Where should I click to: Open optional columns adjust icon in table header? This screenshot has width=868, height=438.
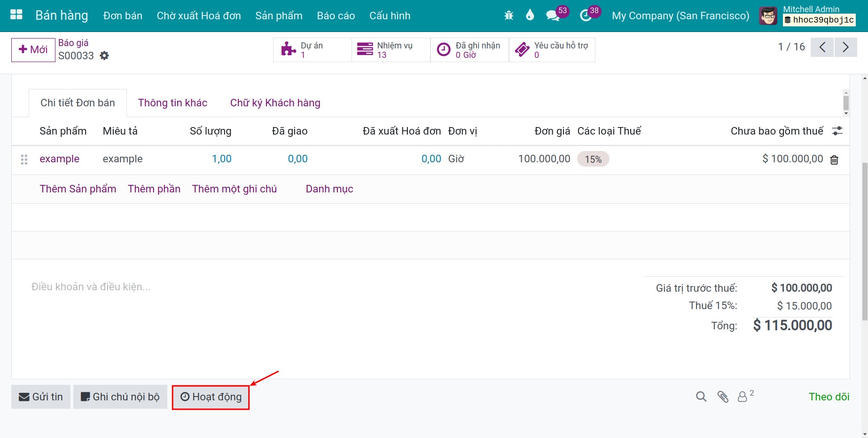(x=837, y=131)
